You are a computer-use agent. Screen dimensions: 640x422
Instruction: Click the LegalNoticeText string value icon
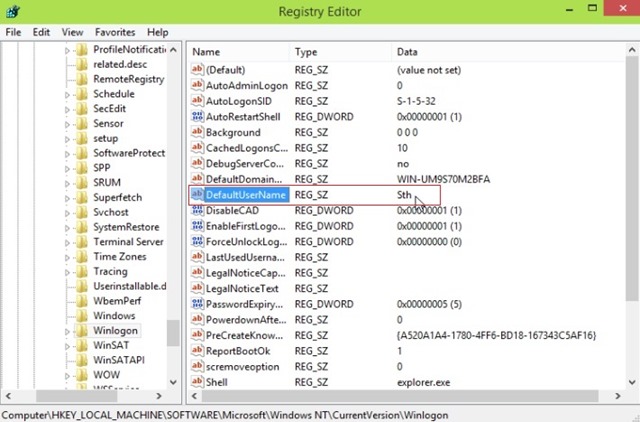pos(197,288)
